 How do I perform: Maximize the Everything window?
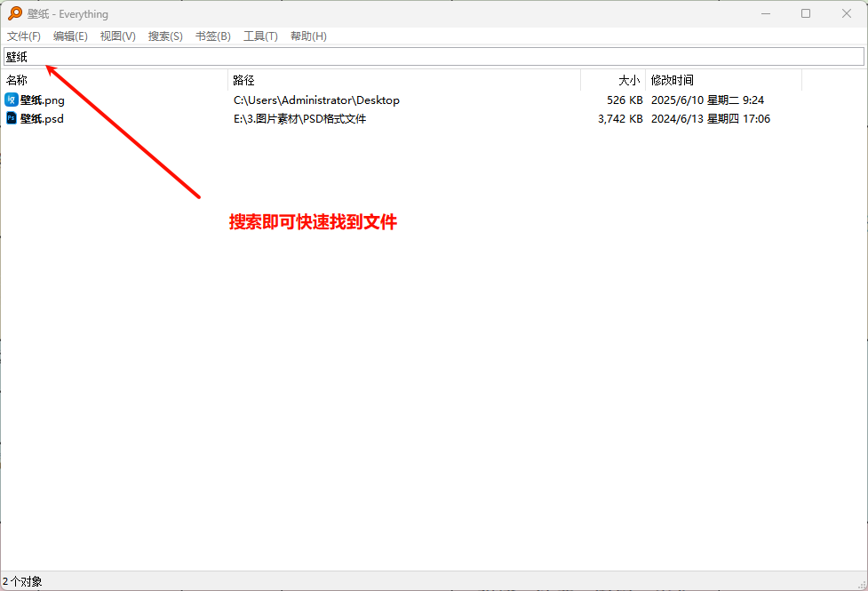(806, 13)
